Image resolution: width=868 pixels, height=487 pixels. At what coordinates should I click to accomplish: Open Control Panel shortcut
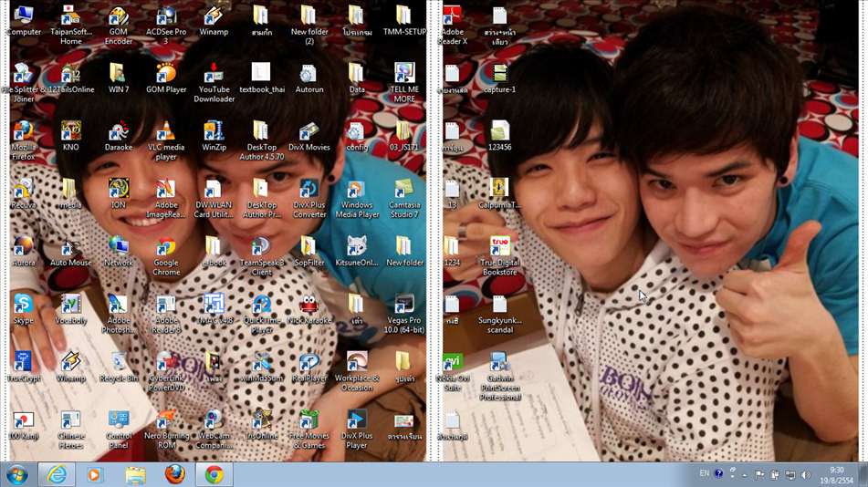point(119,430)
